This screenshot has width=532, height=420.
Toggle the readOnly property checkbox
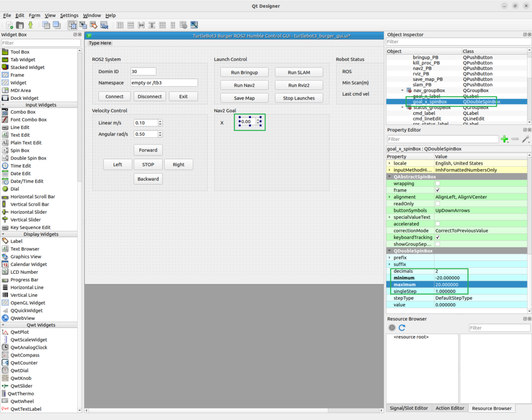click(437, 204)
